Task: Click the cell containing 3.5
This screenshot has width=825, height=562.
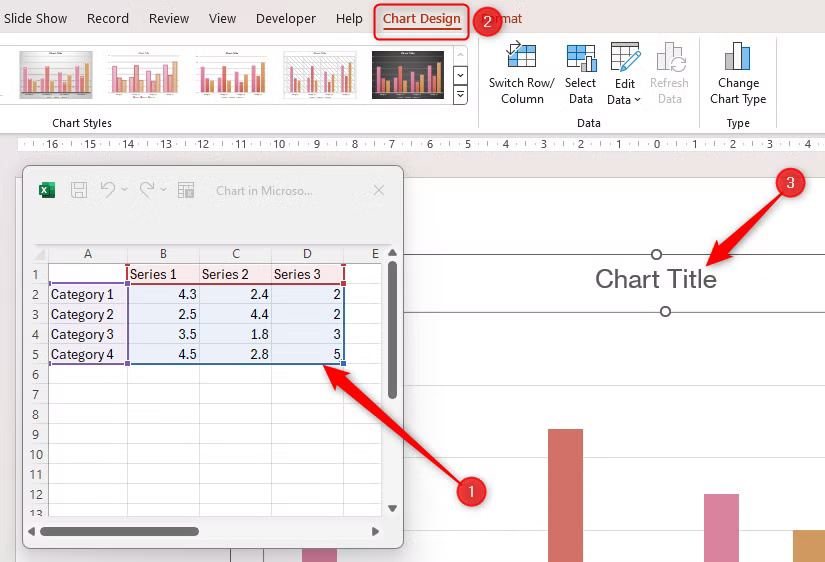Action: pyautogui.click(x=163, y=334)
